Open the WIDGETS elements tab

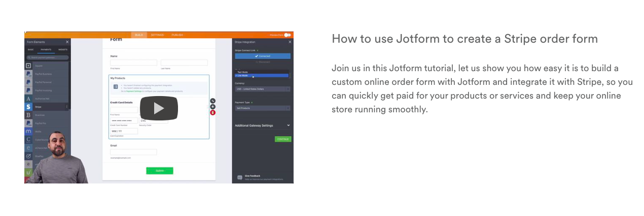coord(63,50)
